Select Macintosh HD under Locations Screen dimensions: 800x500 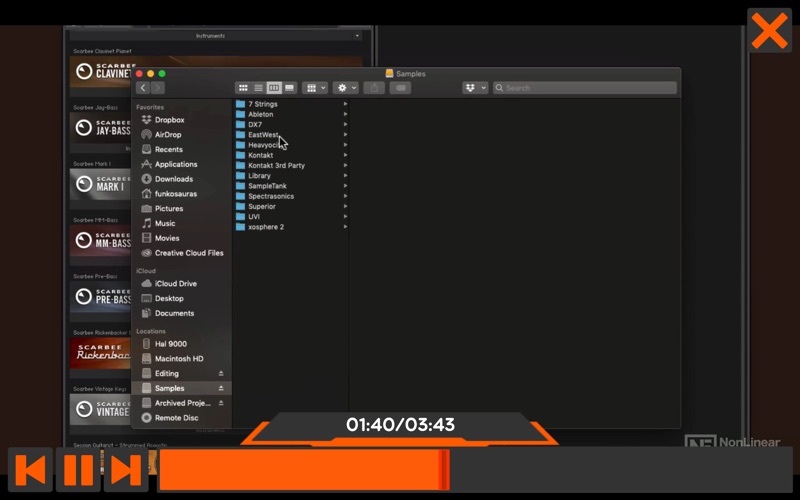[x=181, y=359]
